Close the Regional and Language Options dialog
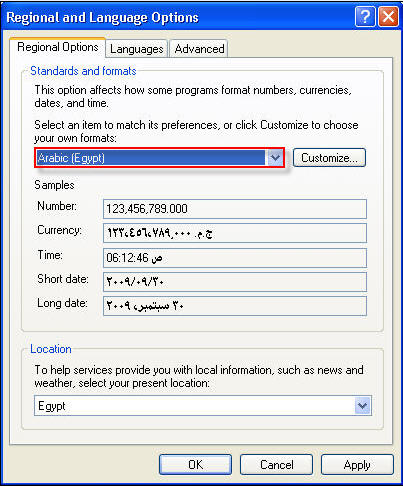The height and width of the screenshot is (486, 403). point(388,16)
